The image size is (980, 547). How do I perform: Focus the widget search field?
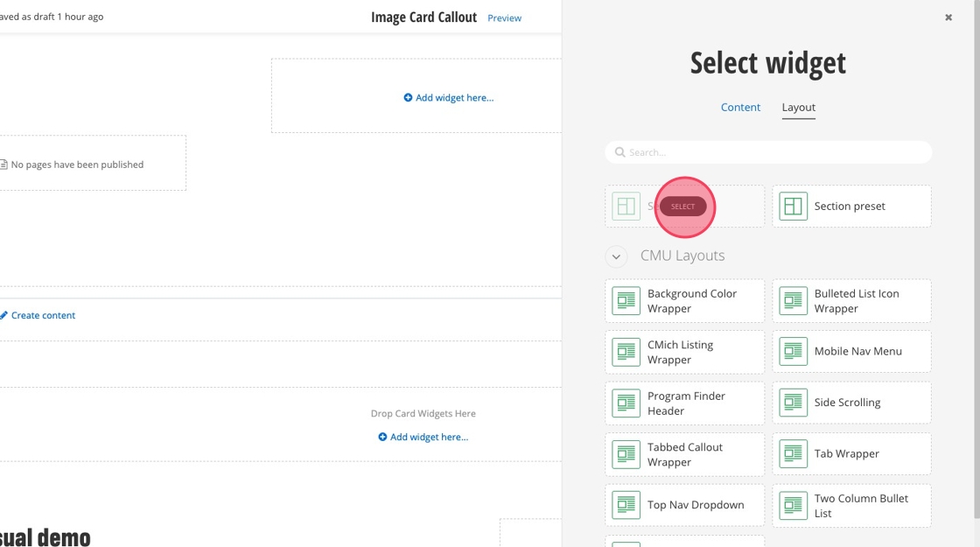768,152
